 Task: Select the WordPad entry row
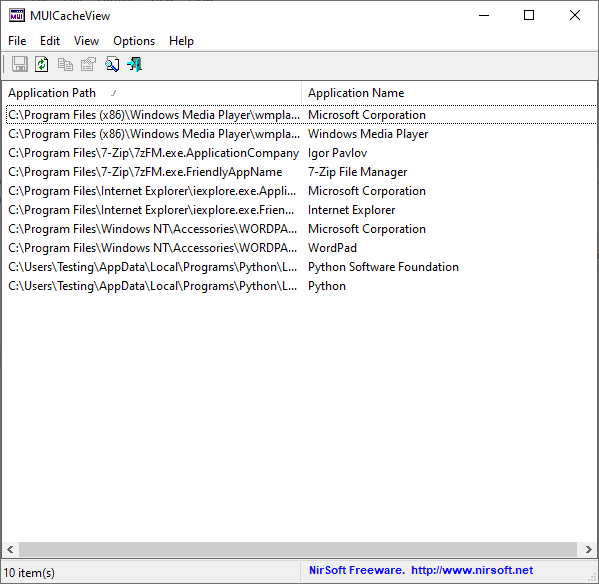(301, 248)
